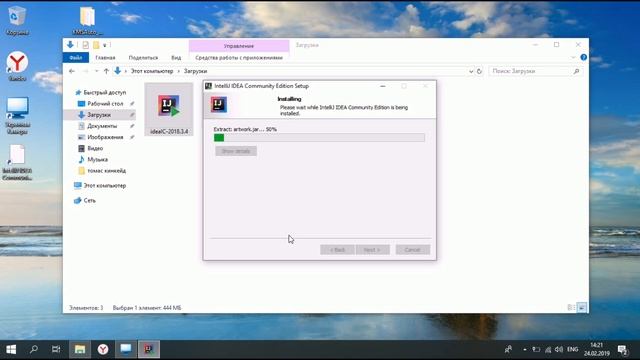
Task: Minimize the IntelliJ IDEA Setup window
Action: coord(383,86)
